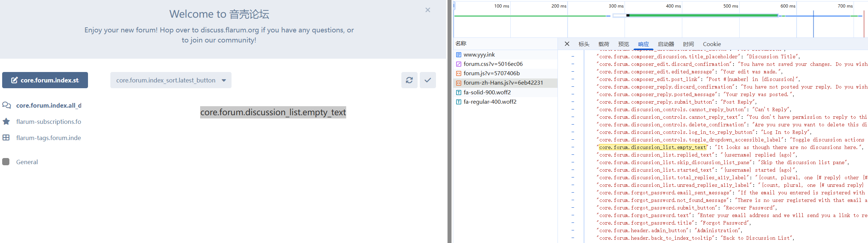Switch to the 标头 tab
This screenshot has height=243, width=868.
584,44
